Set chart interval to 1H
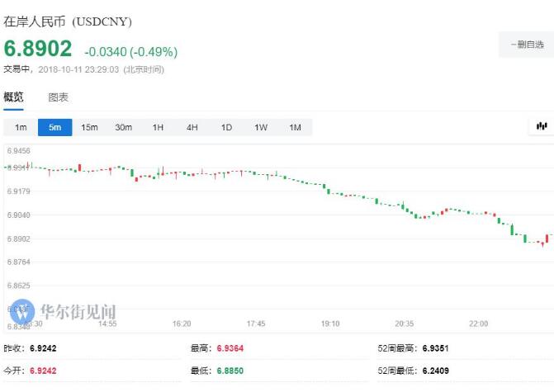The image size is (554, 392). (158, 127)
